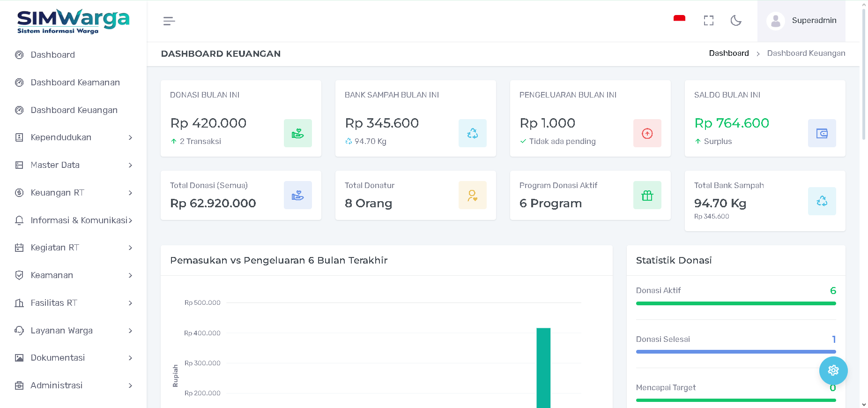Click the SIMWarga logo
868x408 pixels.
tap(73, 22)
